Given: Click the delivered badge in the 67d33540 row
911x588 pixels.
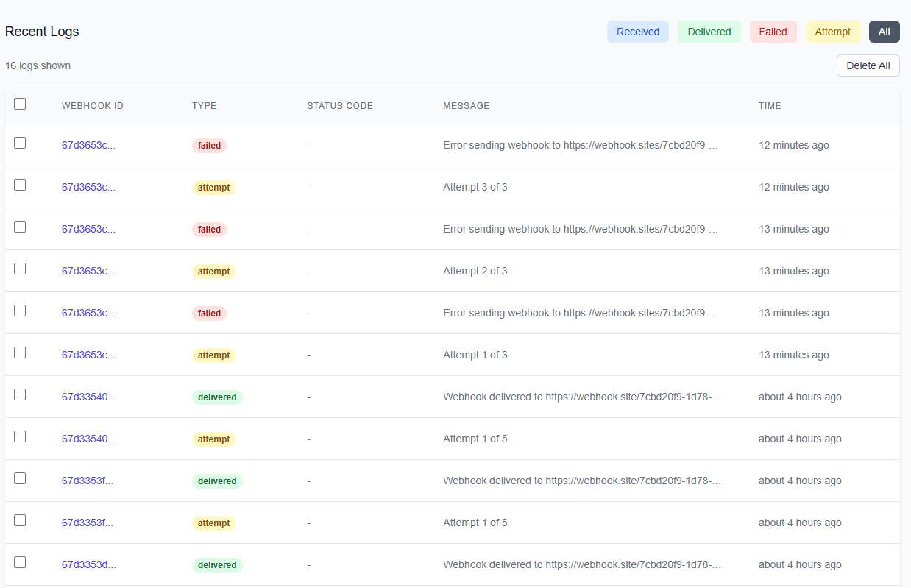Looking at the screenshot, I should (x=217, y=397).
